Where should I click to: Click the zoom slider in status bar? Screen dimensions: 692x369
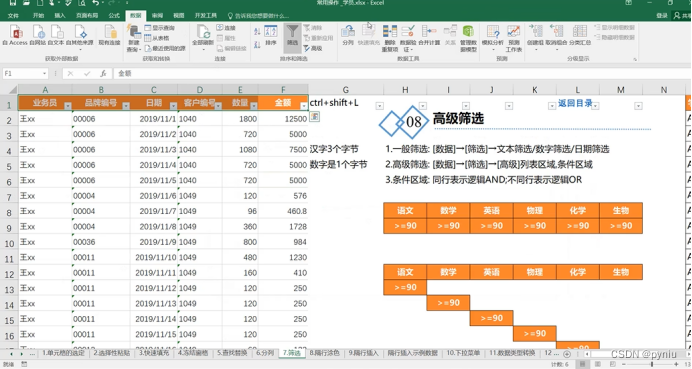pos(651,364)
